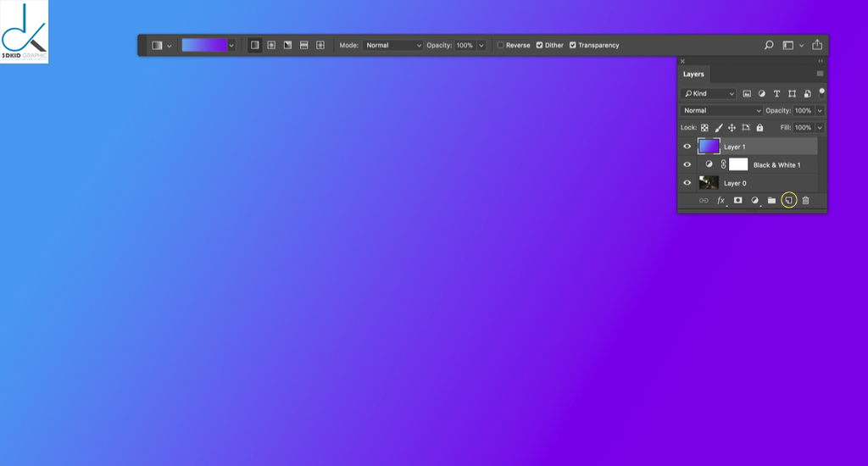Click the workspace switcher icon

[788, 46]
